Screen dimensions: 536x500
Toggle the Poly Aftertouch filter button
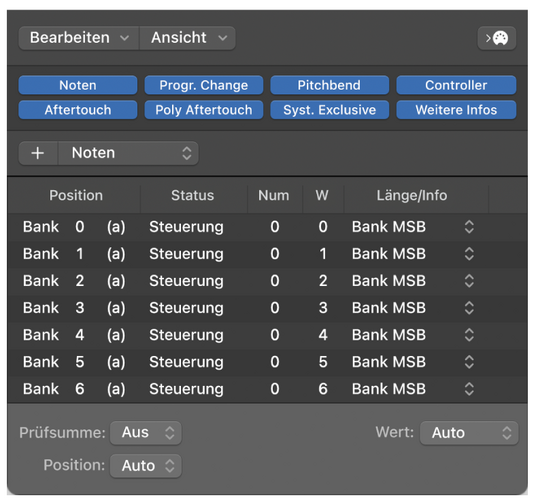click(204, 110)
